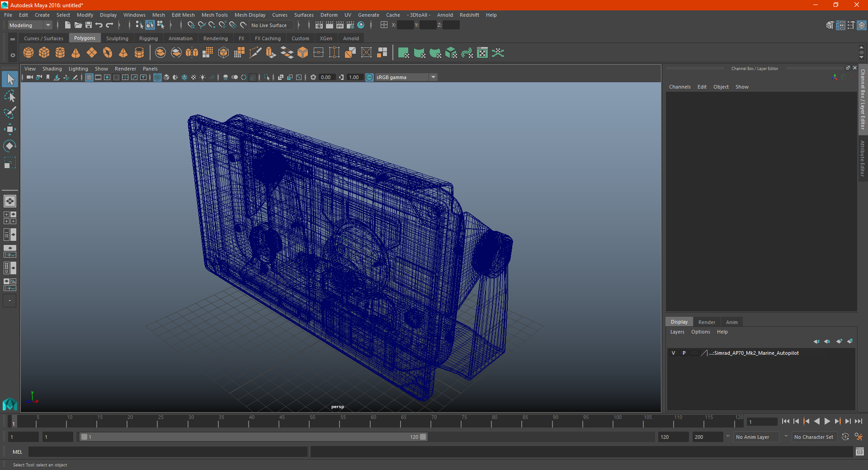This screenshot has width=868, height=470.
Task: Open the No Anim Layer dropdown
Action: pyautogui.click(x=757, y=437)
